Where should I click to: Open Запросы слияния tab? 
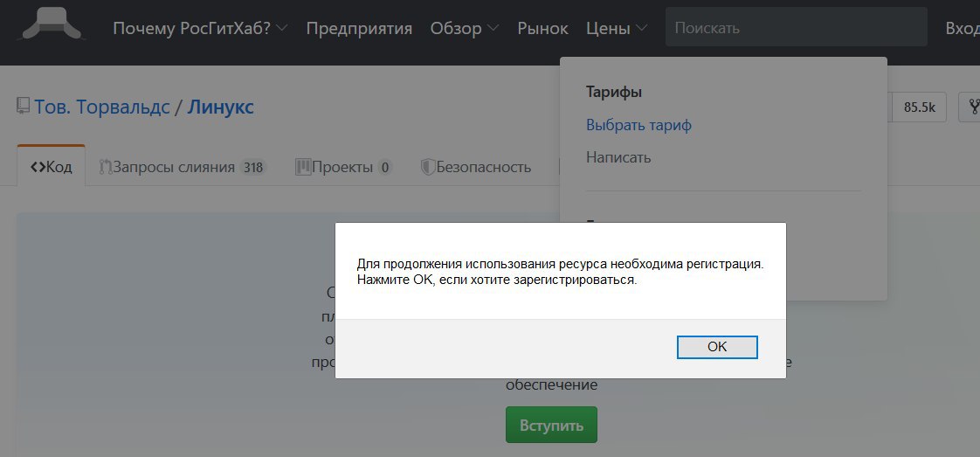click(183, 167)
